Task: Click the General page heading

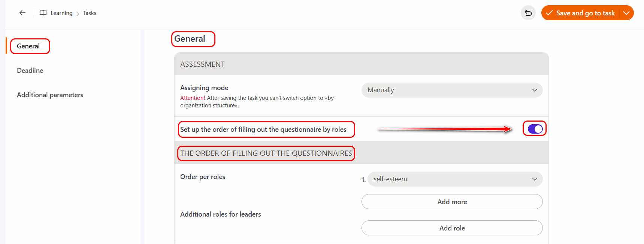Action: (x=190, y=39)
